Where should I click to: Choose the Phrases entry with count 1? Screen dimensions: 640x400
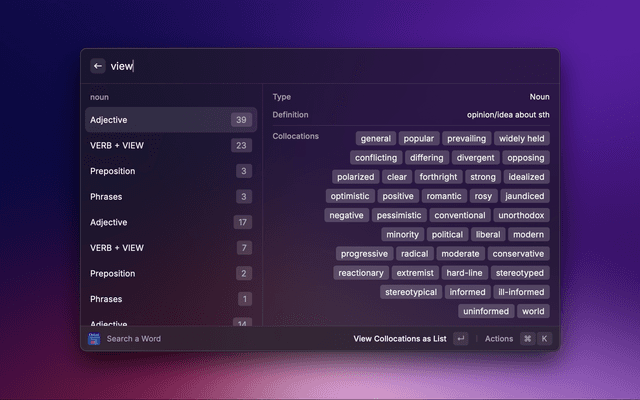coord(170,299)
